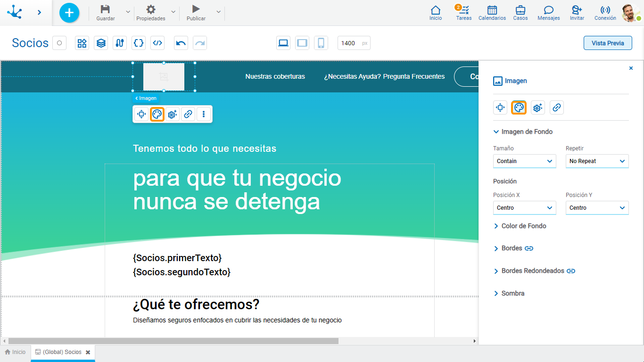Viewport: 644px width, 362px height.
Task: Open the layers stack icon
Action: (x=101, y=43)
